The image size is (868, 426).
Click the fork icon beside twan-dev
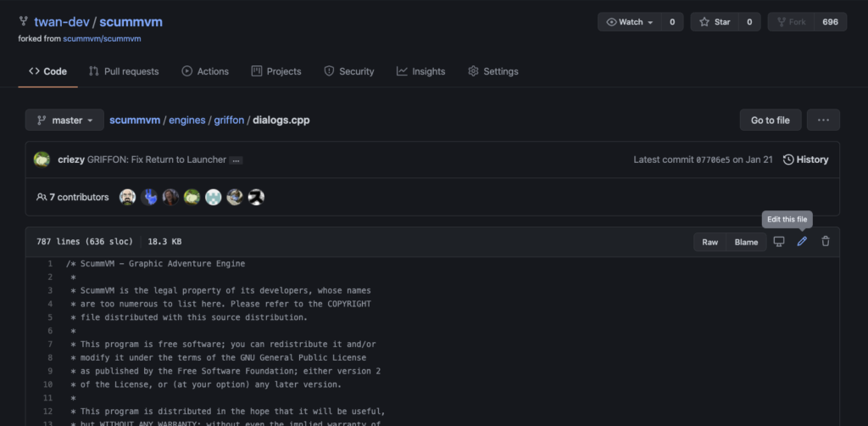click(x=23, y=21)
